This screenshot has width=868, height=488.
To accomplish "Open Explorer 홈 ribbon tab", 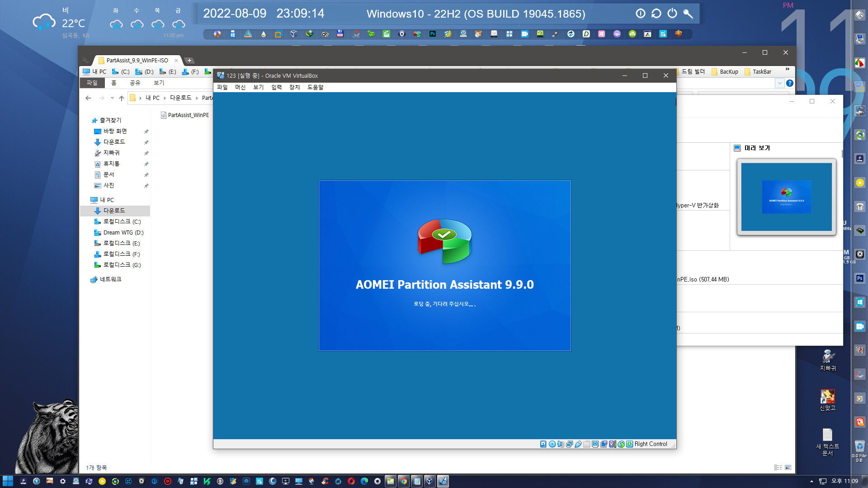I will [114, 83].
